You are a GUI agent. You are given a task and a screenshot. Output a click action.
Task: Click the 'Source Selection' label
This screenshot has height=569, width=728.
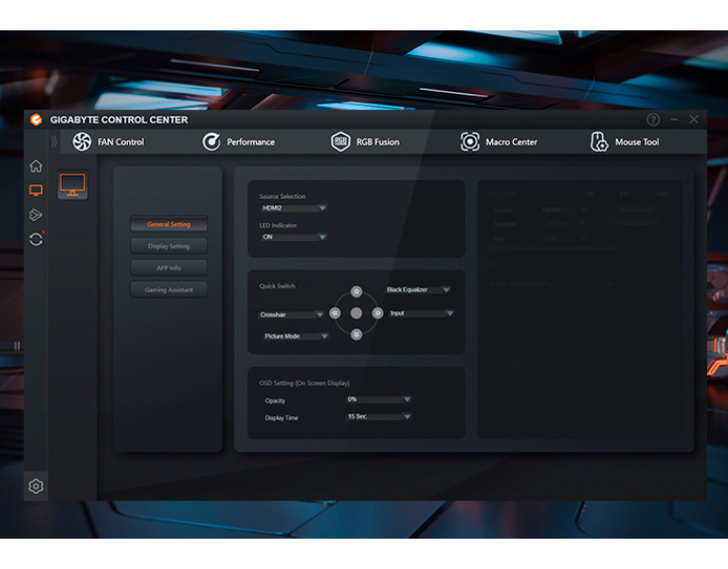click(282, 196)
